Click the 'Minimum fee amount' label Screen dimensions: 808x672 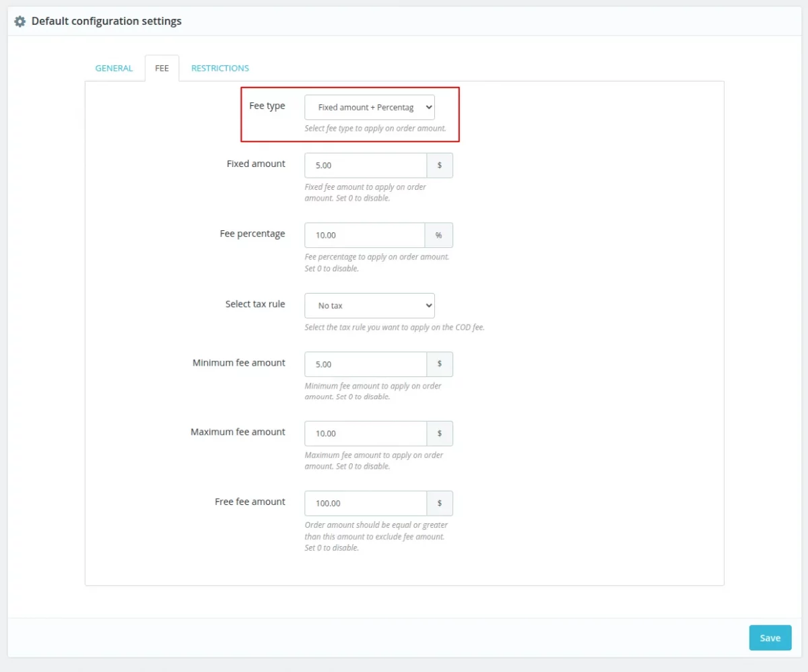point(239,362)
